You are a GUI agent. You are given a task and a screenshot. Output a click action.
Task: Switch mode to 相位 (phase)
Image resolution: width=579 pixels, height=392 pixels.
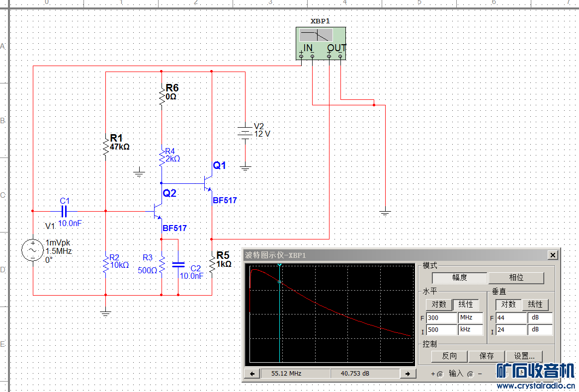[516, 278]
